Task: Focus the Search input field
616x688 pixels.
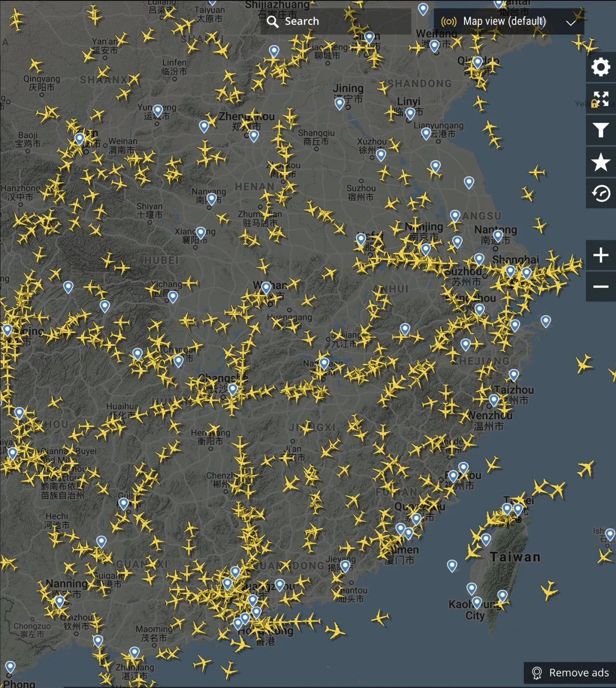Action: tap(336, 21)
